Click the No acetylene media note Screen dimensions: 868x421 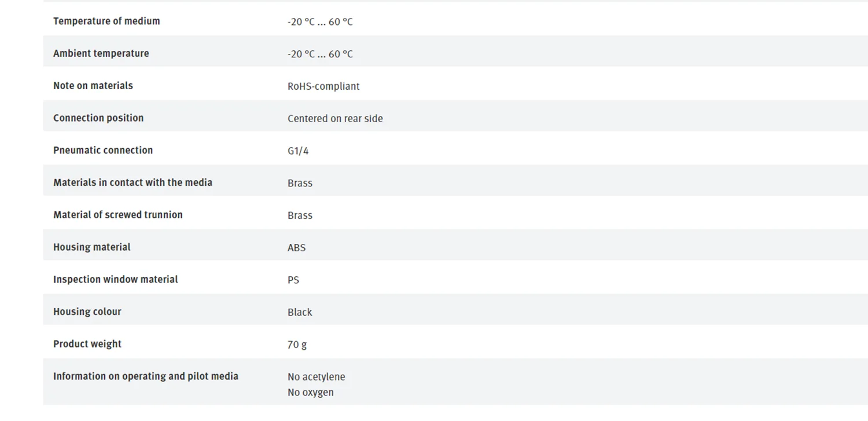tap(317, 376)
